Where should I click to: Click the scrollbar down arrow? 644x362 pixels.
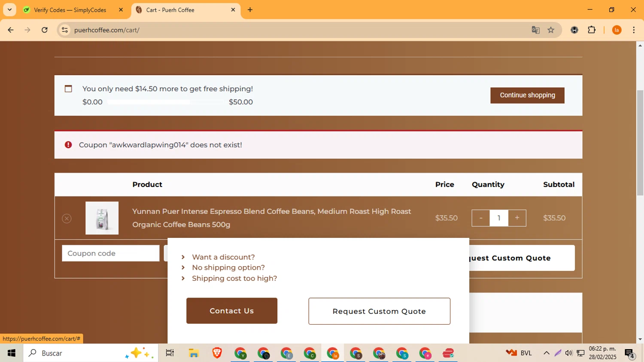tap(640, 339)
